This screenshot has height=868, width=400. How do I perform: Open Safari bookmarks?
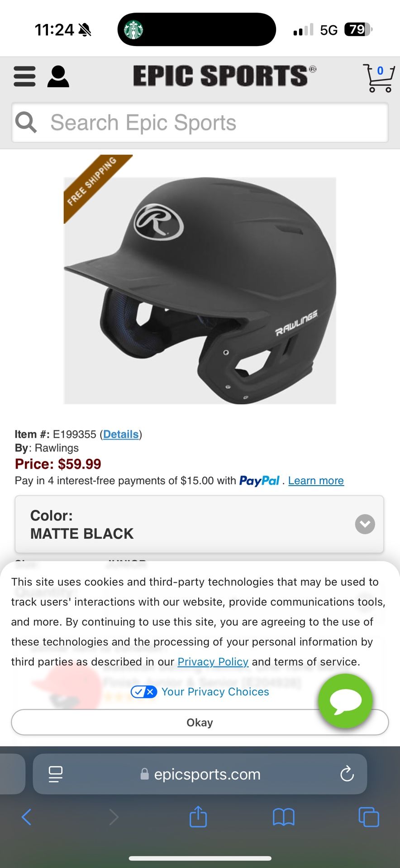284,817
